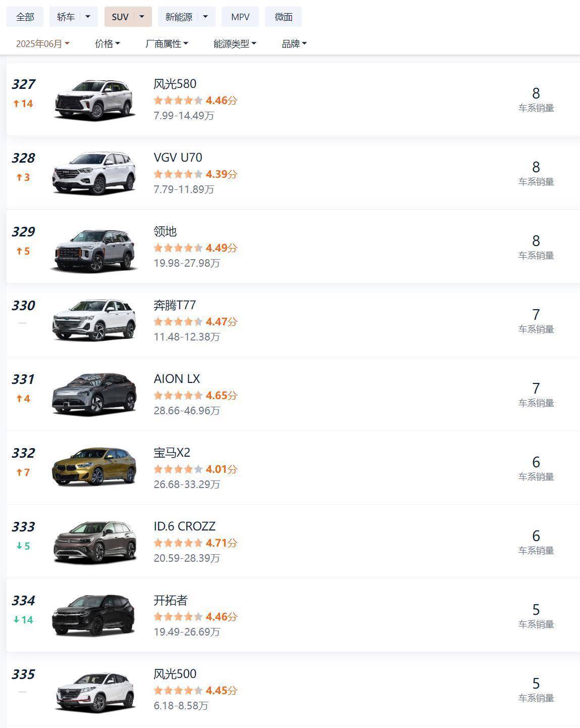
Task: Open the 领地 model name link
Action: [x=165, y=231]
